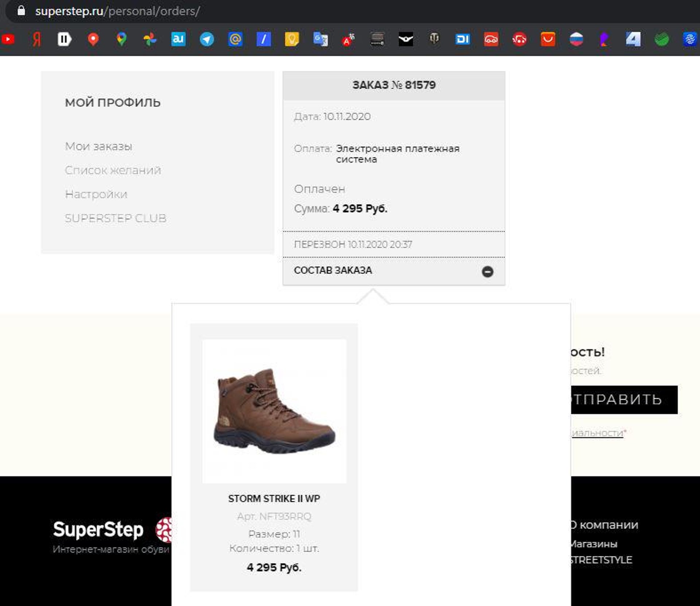
Task: Open 'Мои заказы' in profile menu
Action: (98, 146)
